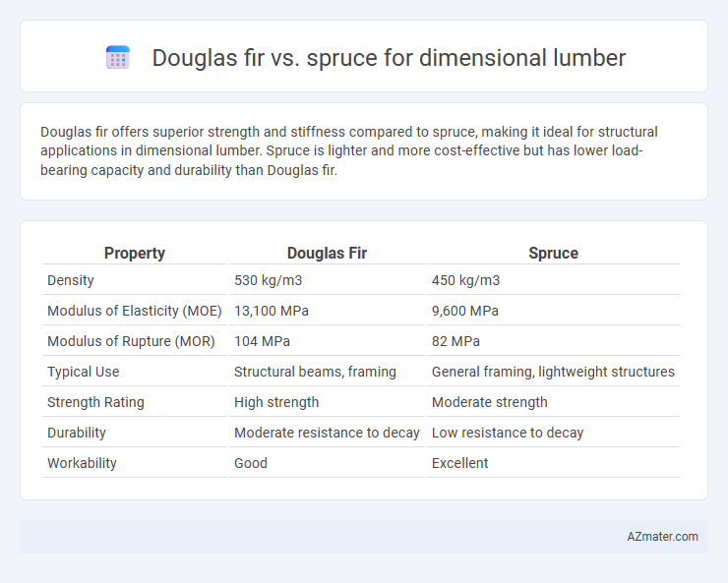
Task: Click the summary paragraph about Douglas fir strength
Action: pyautogui.click(x=348, y=151)
